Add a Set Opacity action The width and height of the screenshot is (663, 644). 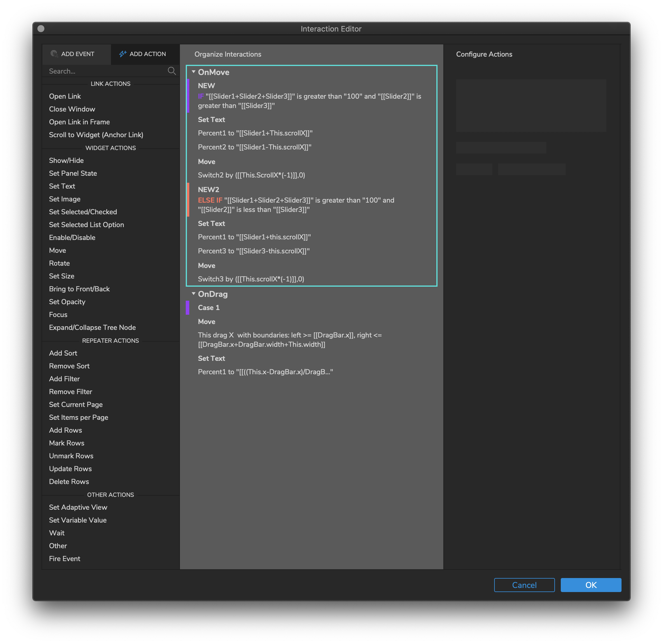pos(67,302)
